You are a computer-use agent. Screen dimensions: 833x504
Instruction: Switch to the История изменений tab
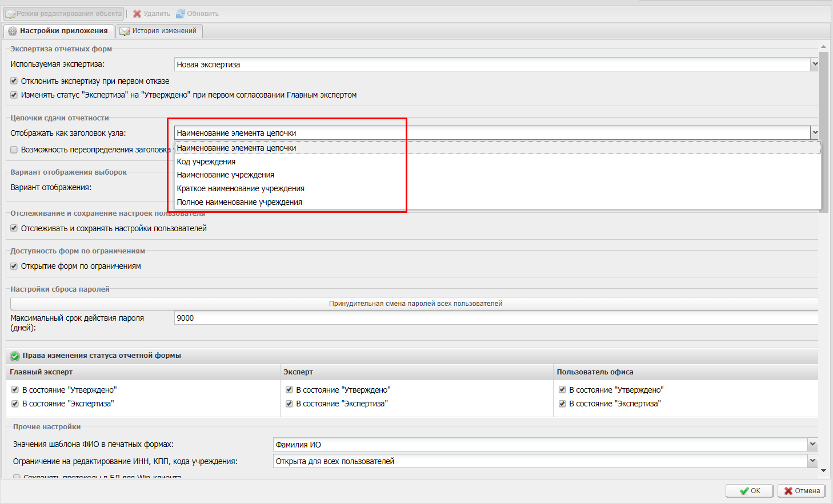click(163, 31)
